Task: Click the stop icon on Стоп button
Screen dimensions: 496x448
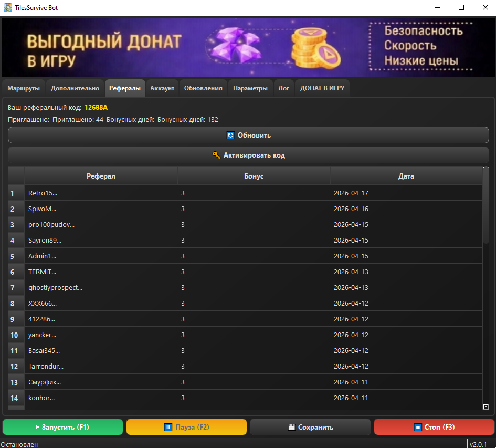Action: point(417,427)
